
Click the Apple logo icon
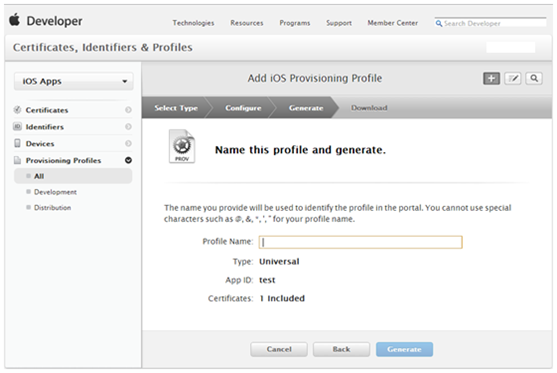point(15,20)
